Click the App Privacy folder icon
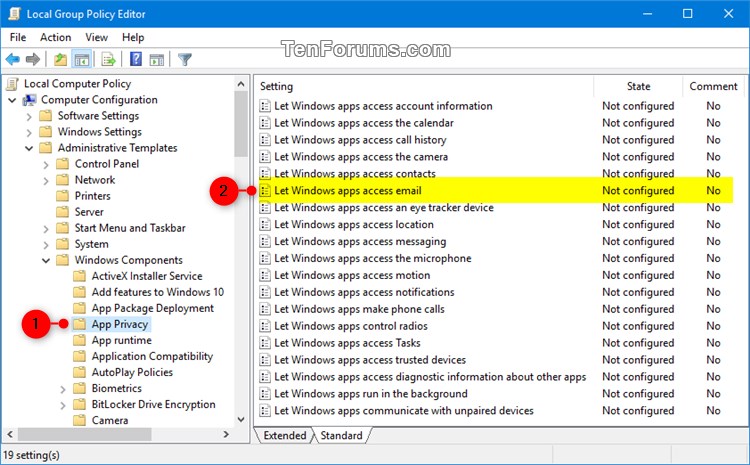Image resolution: width=750 pixels, height=465 pixels. (79, 324)
